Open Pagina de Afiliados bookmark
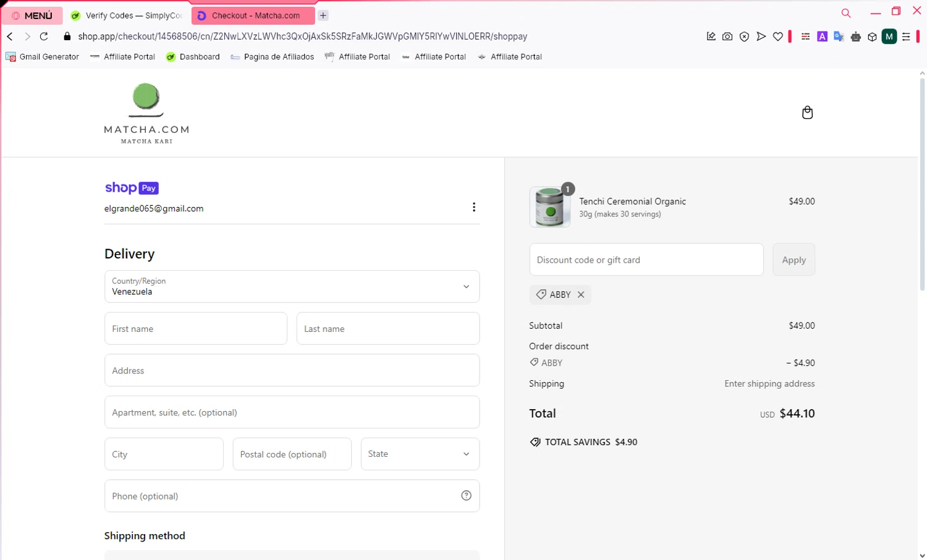The width and height of the screenshot is (927, 560). point(272,57)
